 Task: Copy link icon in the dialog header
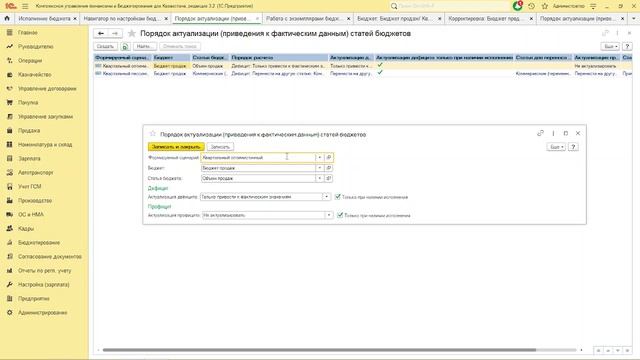pyautogui.click(x=540, y=133)
